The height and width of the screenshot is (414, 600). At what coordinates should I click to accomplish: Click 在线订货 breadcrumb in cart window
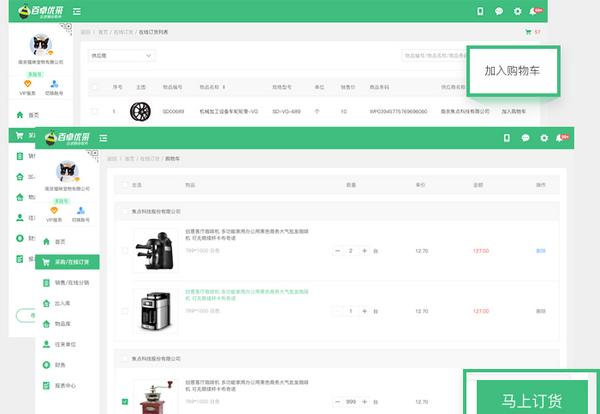click(150, 158)
